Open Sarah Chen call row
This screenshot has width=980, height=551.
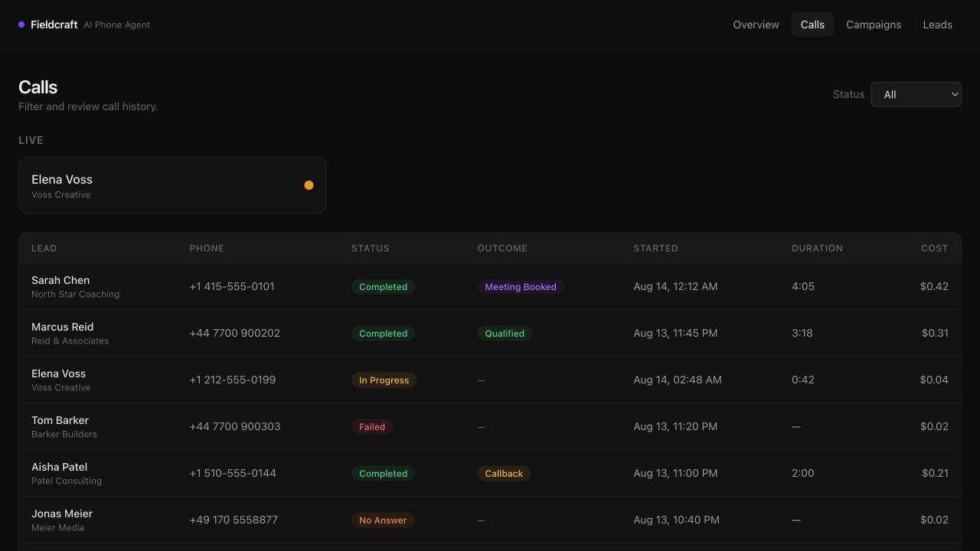pyautogui.click(x=490, y=286)
